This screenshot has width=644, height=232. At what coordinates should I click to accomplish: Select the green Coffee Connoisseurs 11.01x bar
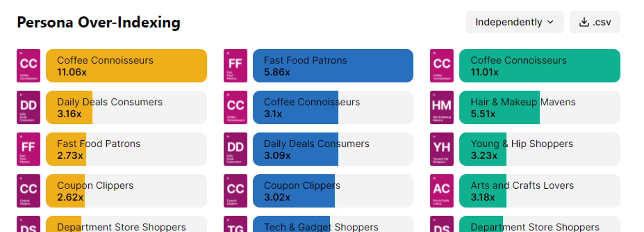[x=540, y=66]
